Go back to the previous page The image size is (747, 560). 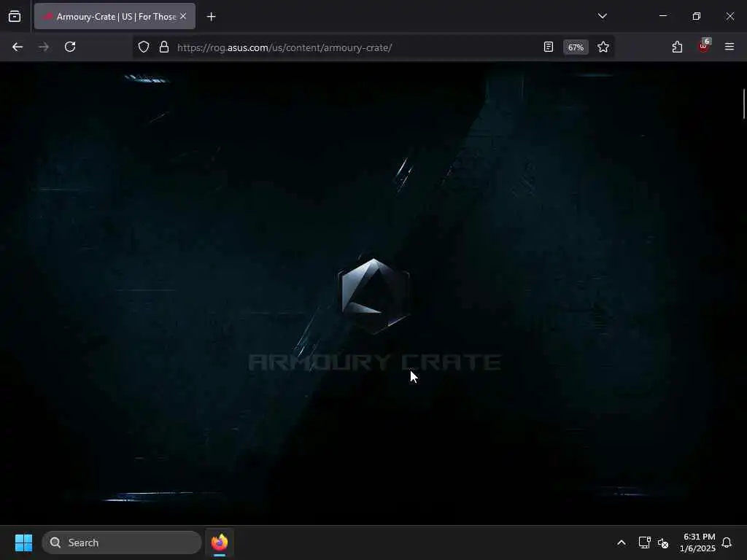[18, 47]
